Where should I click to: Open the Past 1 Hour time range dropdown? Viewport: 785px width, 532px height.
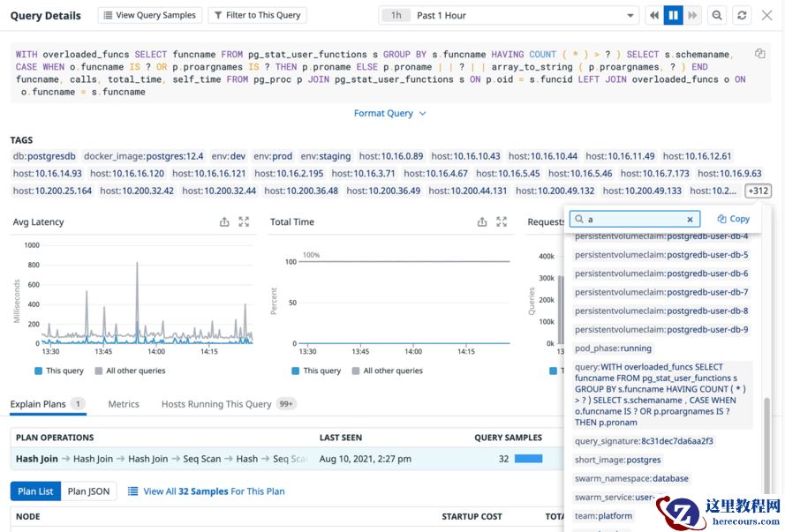coord(508,16)
